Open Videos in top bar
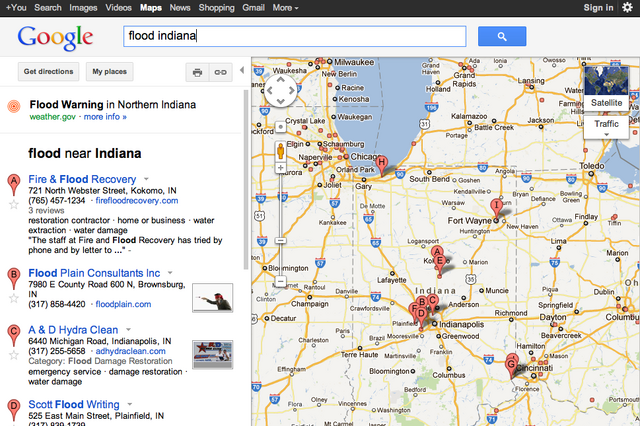Viewport: 640px width, 426px height. tap(118, 8)
